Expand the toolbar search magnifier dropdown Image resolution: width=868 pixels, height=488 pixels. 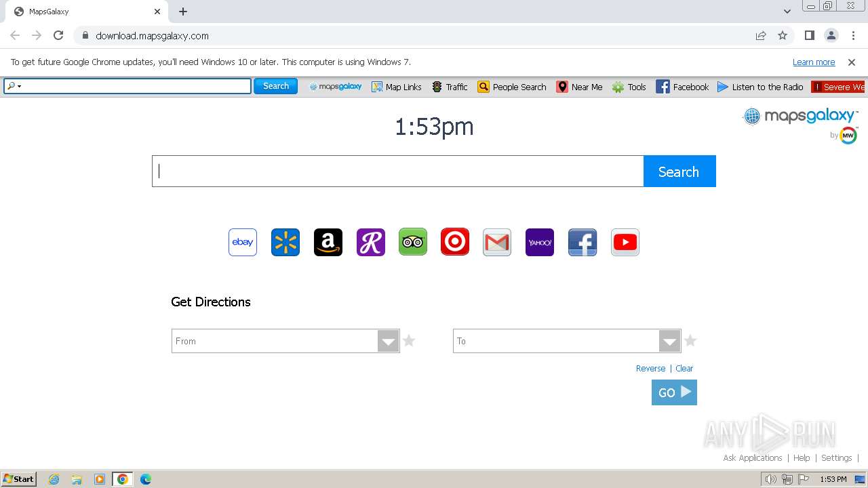pos(14,86)
